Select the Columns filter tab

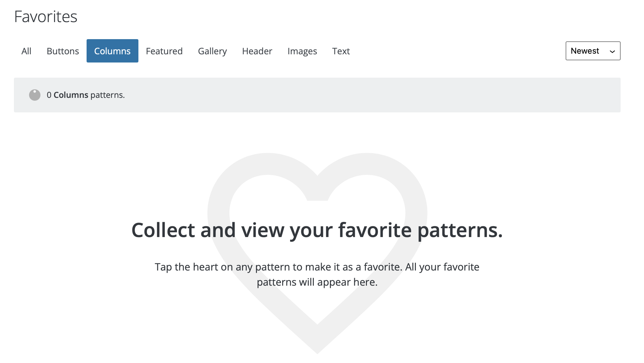[x=112, y=51]
